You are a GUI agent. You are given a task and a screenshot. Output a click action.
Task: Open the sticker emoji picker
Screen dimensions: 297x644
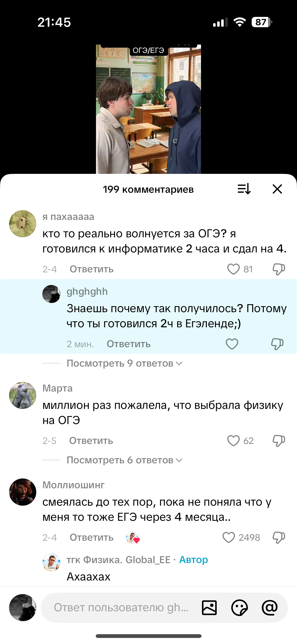(239, 607)
